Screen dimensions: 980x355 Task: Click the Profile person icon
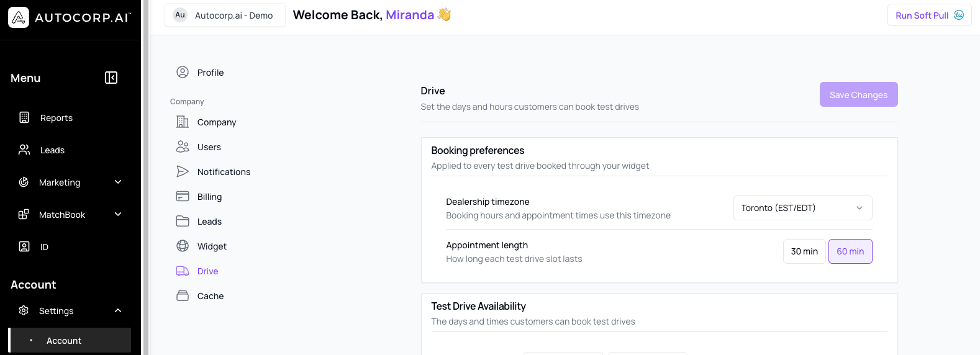183,72
